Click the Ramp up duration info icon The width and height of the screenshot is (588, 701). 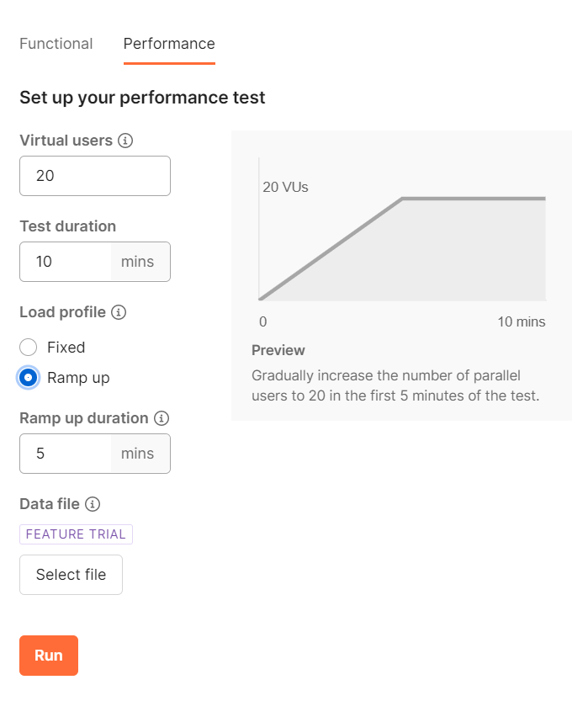pyautogui.click(x=162, y=418)
